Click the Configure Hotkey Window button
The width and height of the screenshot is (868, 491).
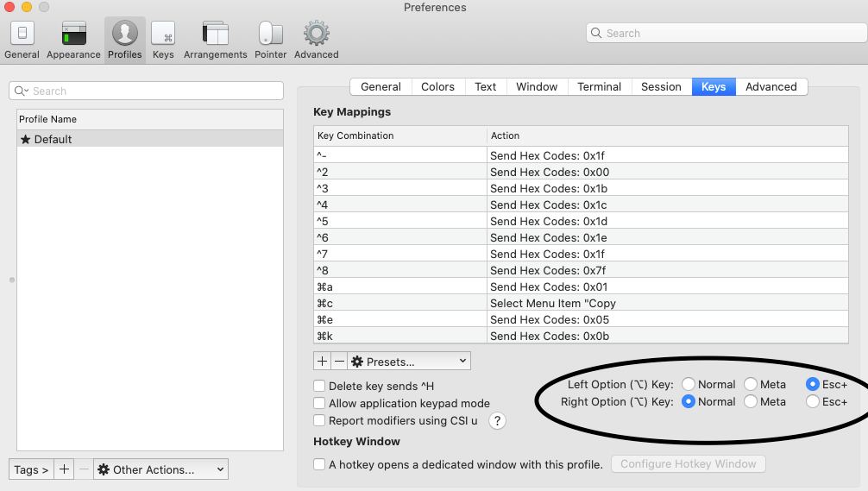click(x=688, y=464)
